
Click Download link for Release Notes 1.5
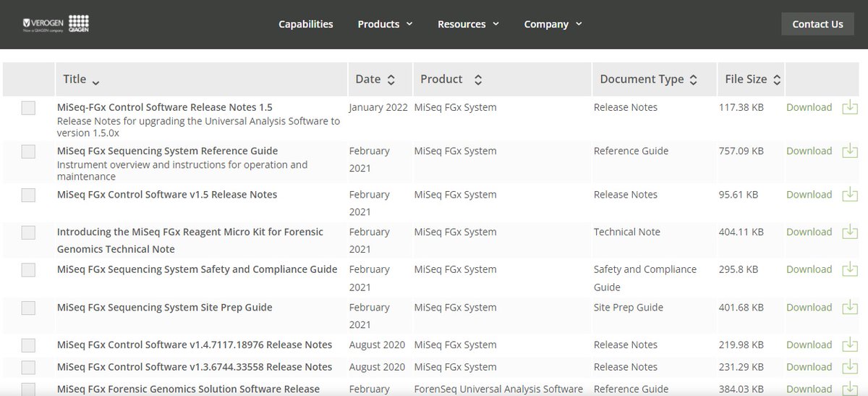coord(809,107)
